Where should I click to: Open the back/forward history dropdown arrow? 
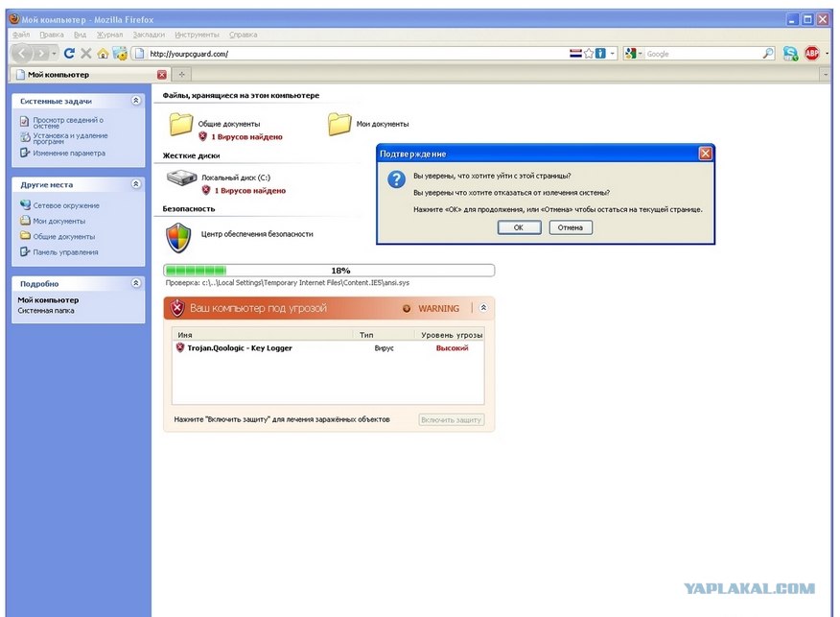tap(55, 54)
